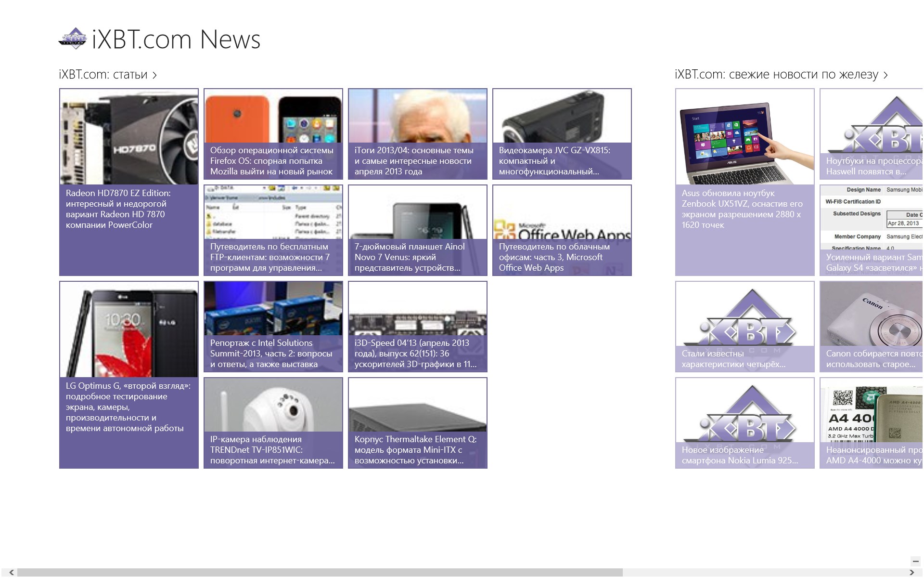Image resolution: width=924 pixels, height=578 pixels.
Task: Click the right scroll arrow on horizontal scrollbar
Action: pyautogui.click(x=911, y=573)
